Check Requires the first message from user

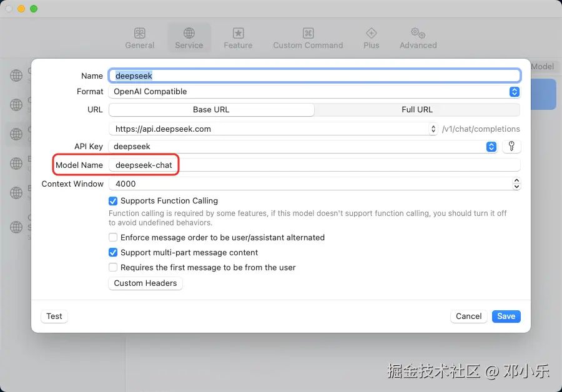point(113,267)
